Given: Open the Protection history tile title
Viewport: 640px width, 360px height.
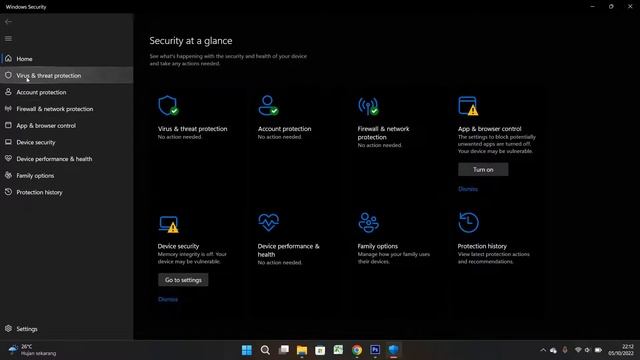Looking at the screenshot, I should tap(482, 246).
